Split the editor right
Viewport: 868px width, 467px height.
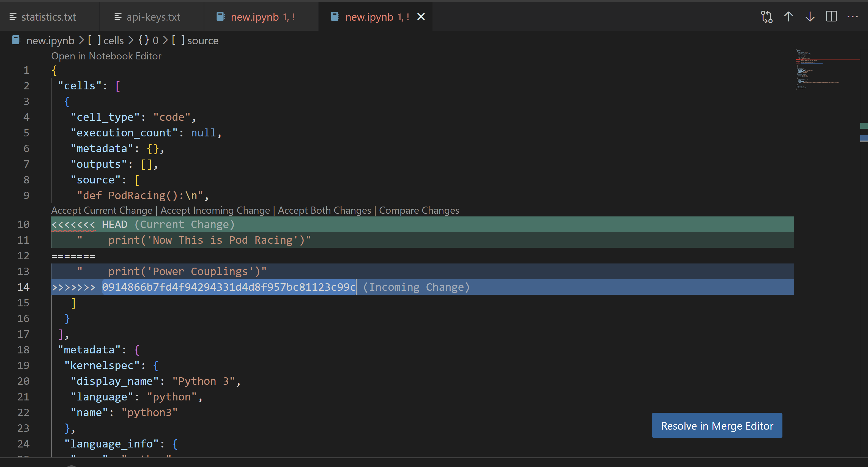(831, 17)
